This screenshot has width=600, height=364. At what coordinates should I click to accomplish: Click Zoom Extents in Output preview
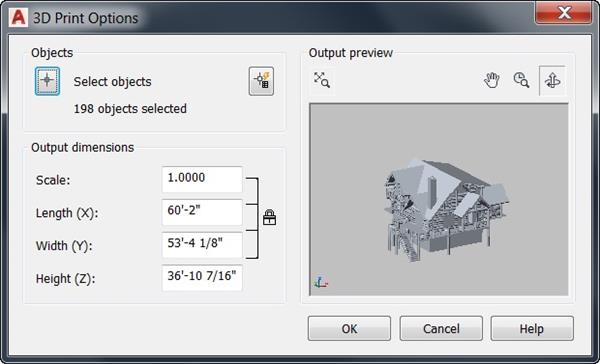tap(322, 80)
